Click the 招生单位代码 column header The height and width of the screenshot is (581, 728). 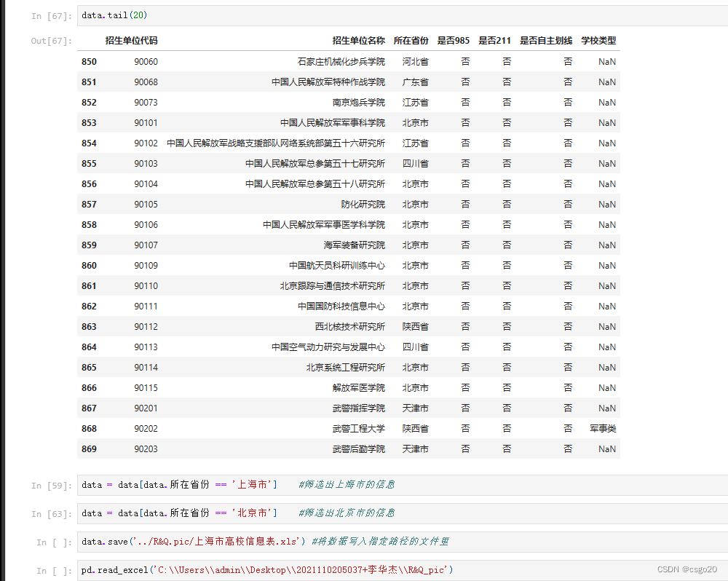(131, 40)
